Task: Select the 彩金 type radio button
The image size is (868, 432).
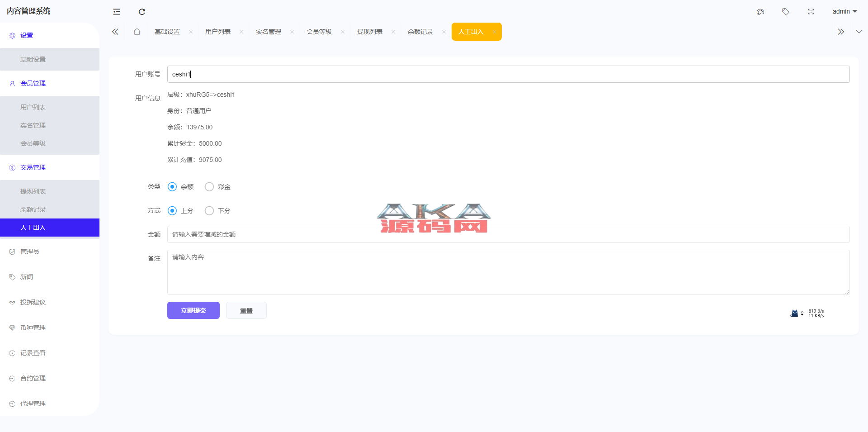Action: tap(209, 187)
